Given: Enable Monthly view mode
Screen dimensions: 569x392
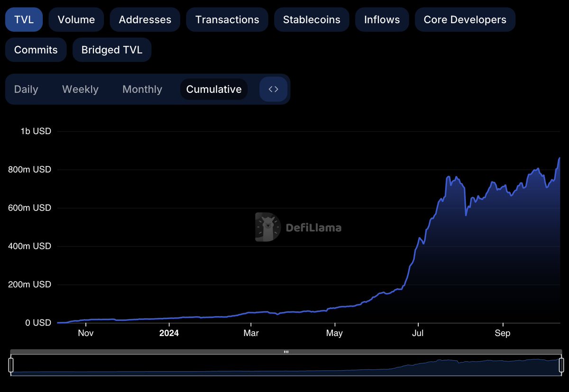Looking at the screenshot, I should [x=142, y=89].
